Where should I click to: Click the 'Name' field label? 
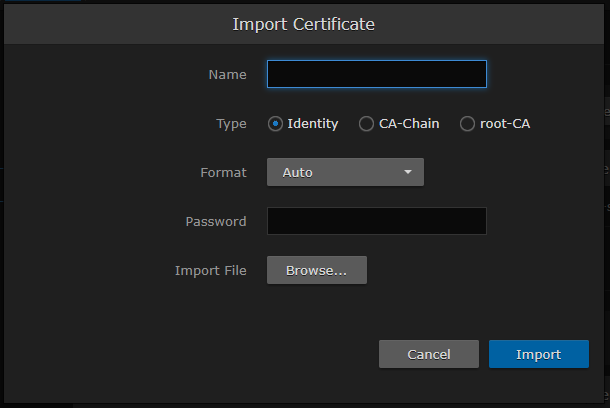(227, 75)
